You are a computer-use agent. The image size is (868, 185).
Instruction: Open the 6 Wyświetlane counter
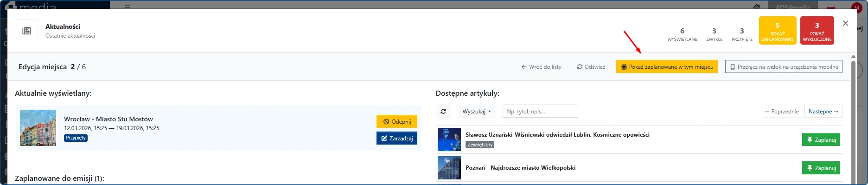(x=682, y=34)
